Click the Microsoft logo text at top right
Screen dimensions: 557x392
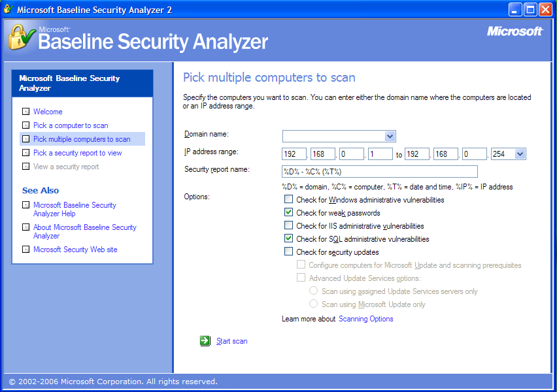[x=515, y=31]
